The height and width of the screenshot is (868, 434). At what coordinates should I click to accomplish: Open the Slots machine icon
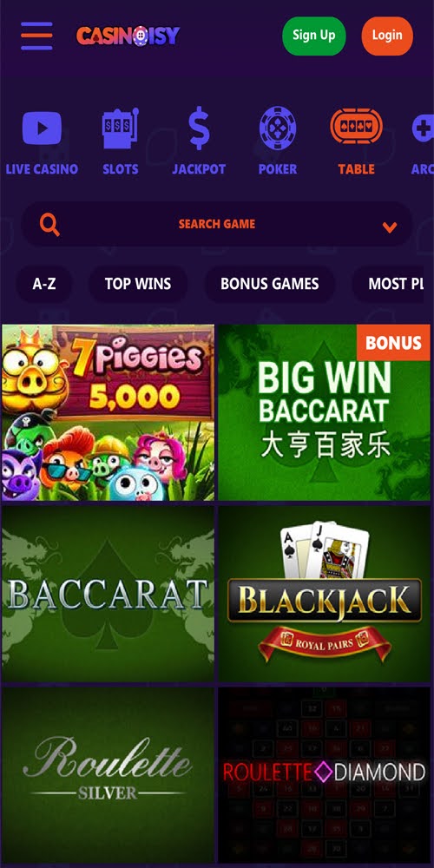click(120, 128)
